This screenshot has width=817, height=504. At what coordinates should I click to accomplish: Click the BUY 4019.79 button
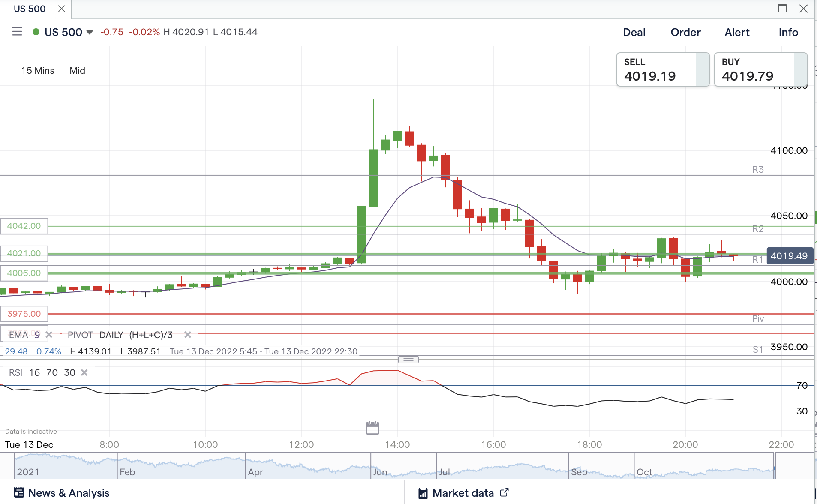tap(760, 69)
